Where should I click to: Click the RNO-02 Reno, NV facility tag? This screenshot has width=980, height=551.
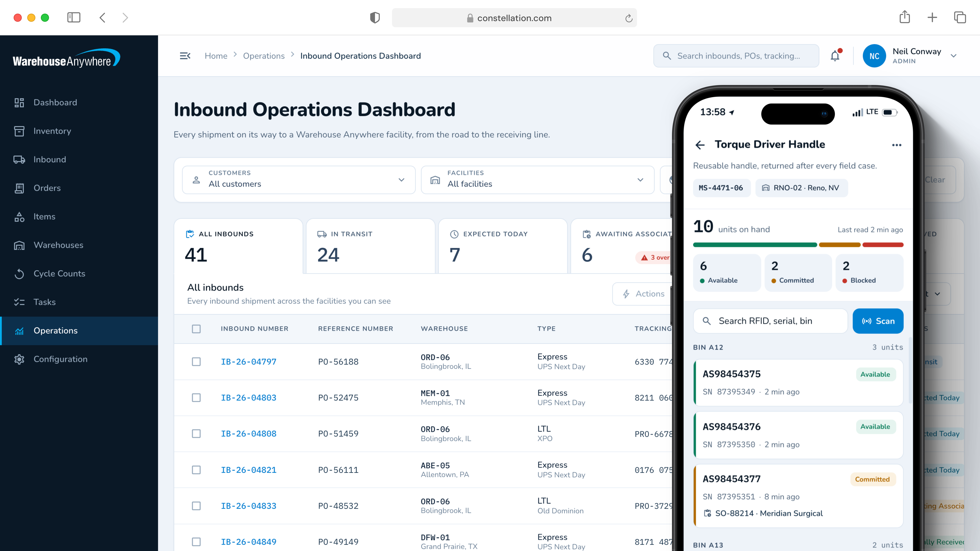[x=801, y=188]
